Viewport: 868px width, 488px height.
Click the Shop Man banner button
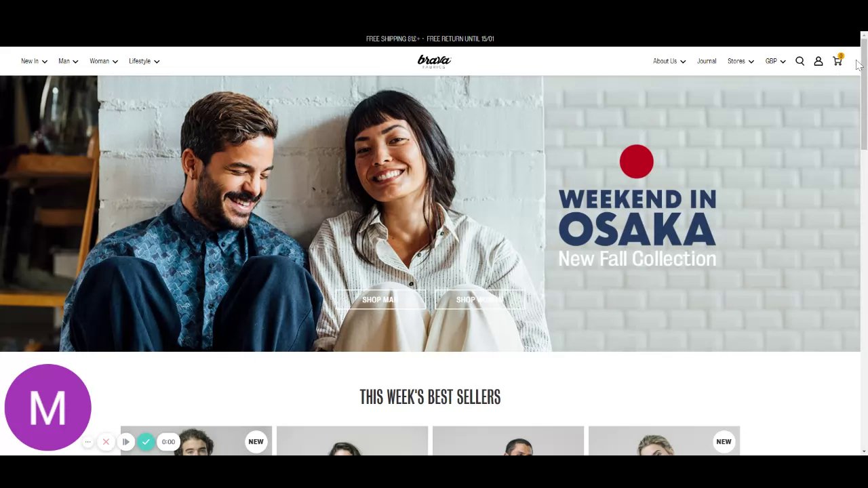point(380,300)
